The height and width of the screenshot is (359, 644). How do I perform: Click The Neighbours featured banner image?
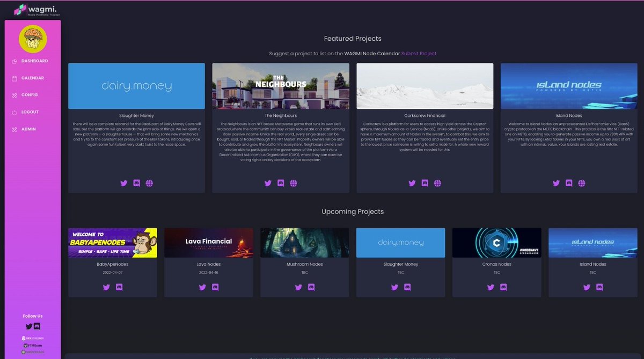pos(281,86)
